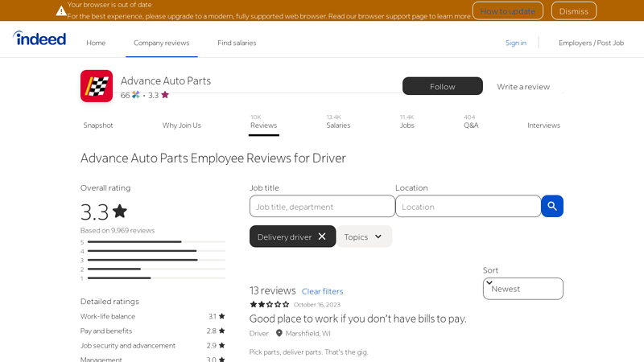Go to the Home nav item
644x362 pixels.
[x=96, y=43]
